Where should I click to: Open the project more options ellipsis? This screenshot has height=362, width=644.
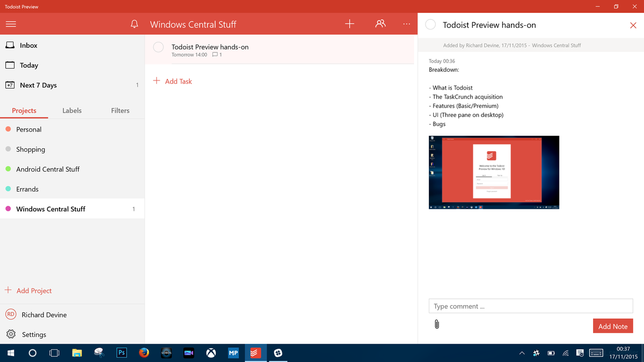[x=407, y=24]
